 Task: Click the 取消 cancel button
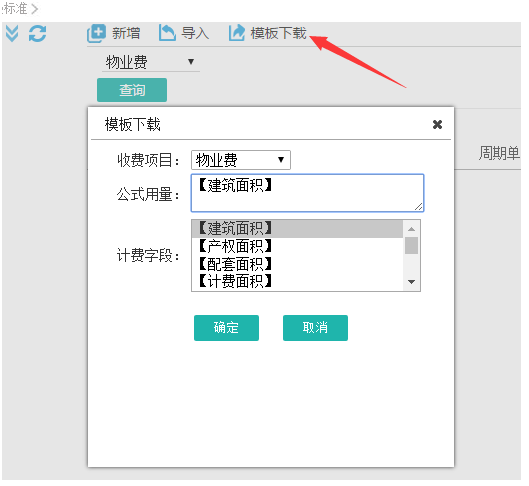pos(315,328)
